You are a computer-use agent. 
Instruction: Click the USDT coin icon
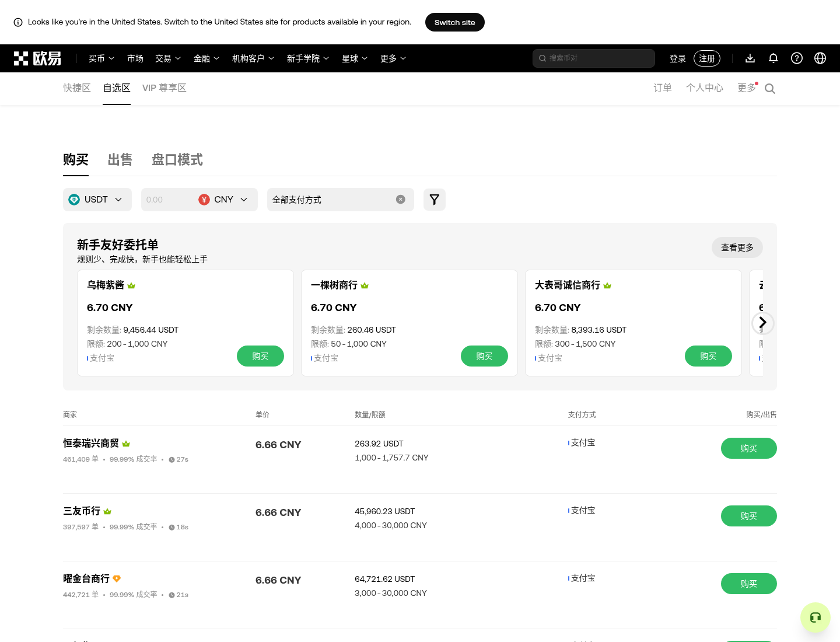click(x=74, y=200)
